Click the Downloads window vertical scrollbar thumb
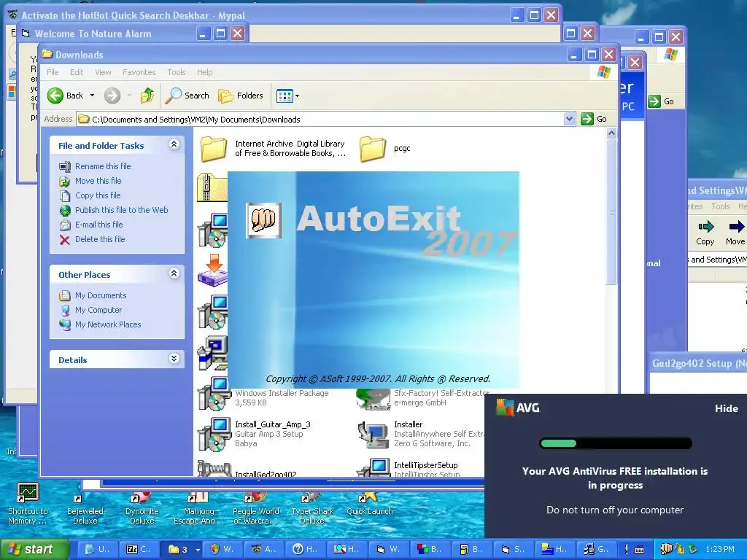This screenshot has width=747, height=560. click(612, 212)
